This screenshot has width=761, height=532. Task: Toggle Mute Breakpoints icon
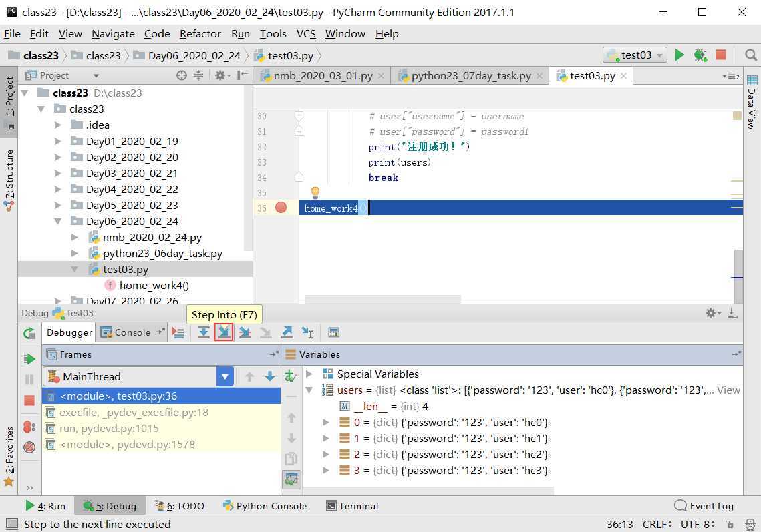tap(29, 447)
